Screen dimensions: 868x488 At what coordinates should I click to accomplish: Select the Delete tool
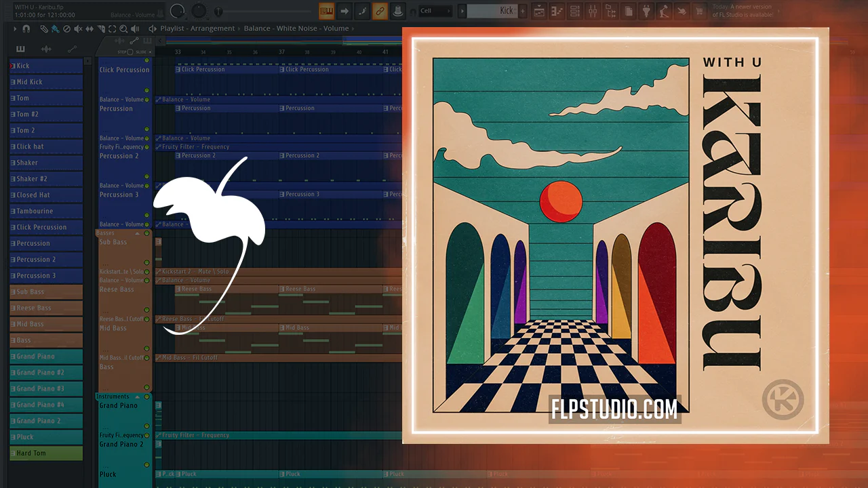[66, 29]
